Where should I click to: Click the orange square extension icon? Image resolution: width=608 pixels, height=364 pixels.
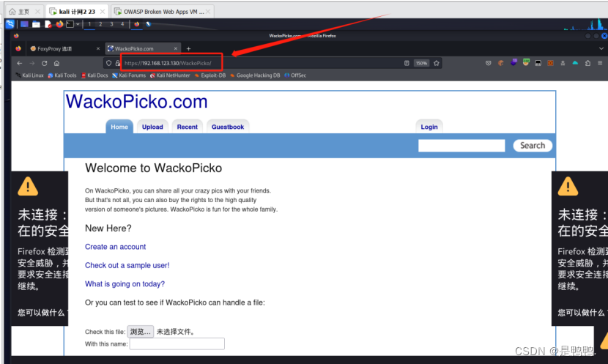click(550, 63)
